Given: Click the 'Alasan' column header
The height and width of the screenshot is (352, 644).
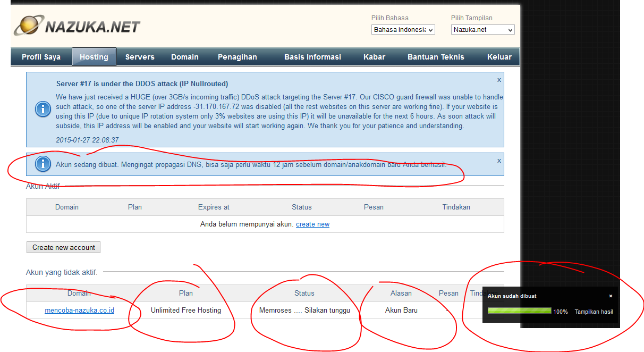Looking at the screenshot, I should pyautogui.click(x=401, y=293).
